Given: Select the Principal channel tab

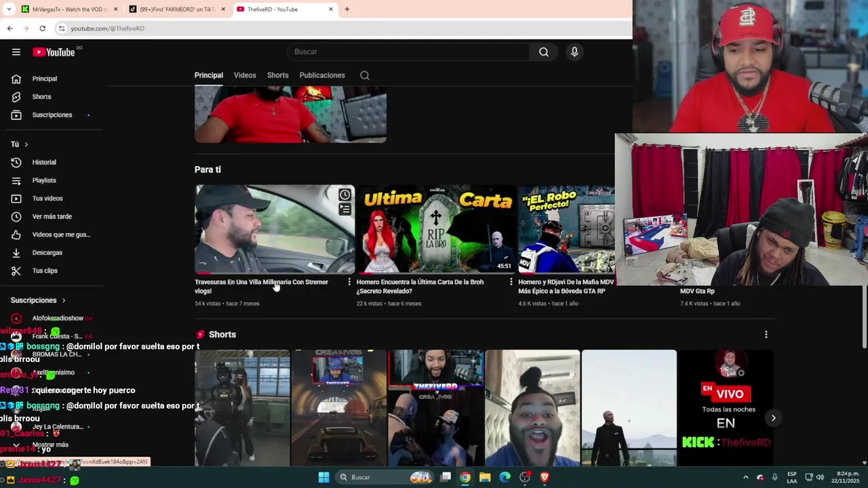Looking at the screenshot, I should [x=209, y=75].
